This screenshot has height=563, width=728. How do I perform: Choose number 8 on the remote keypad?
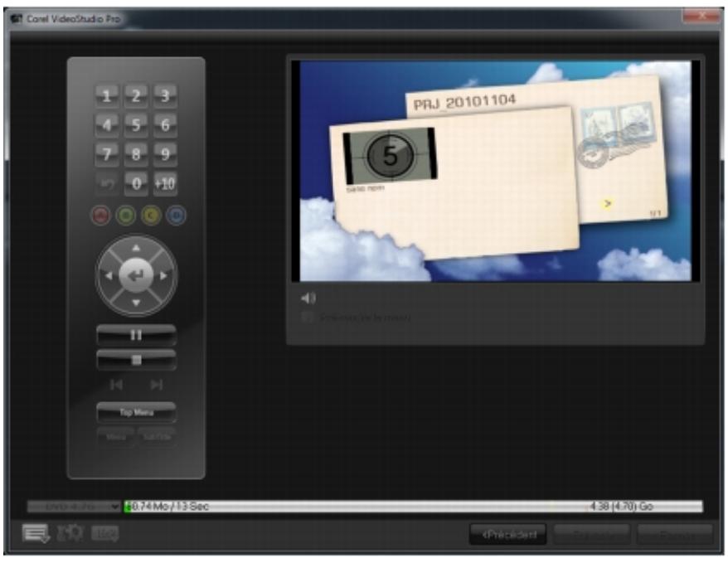[136, 154]
